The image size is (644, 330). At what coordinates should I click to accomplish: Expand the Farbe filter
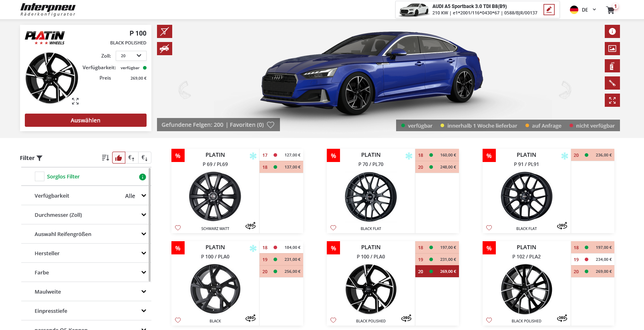click(x=86, y=272)
